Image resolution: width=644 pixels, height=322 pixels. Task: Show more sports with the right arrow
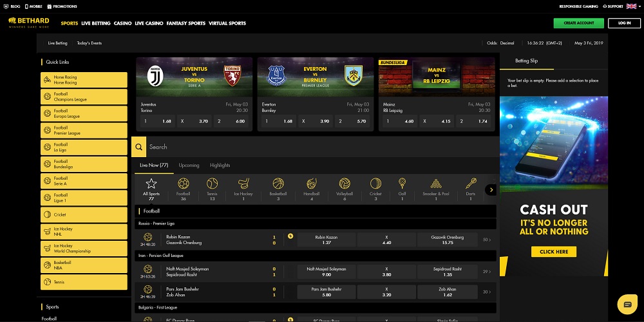click(491, 190)
